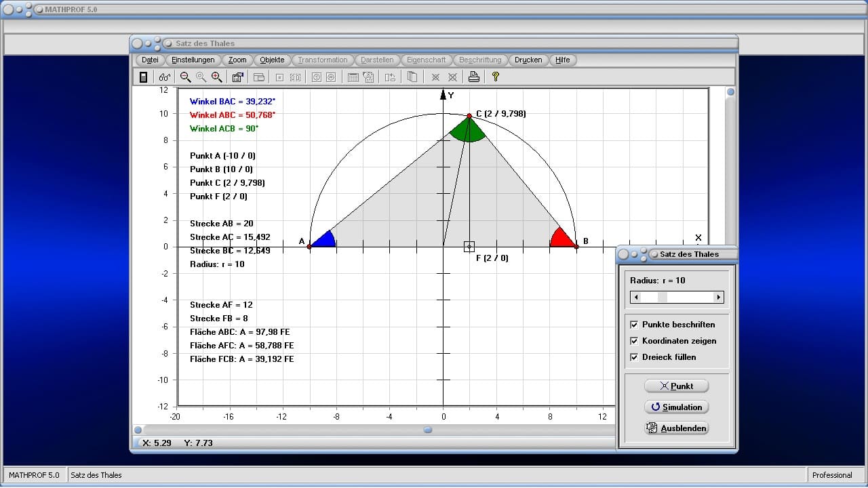Click the radius slider left arrow

pos(635,297)
